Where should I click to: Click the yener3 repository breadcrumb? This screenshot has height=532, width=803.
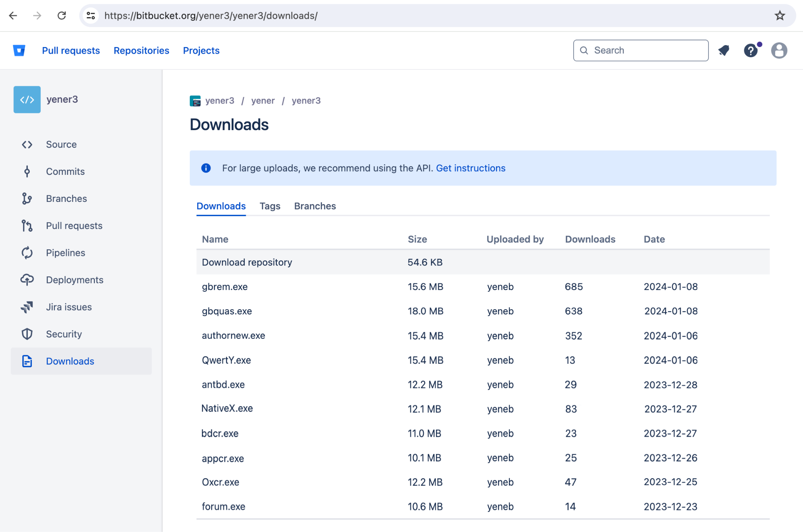tap(306, 100)
